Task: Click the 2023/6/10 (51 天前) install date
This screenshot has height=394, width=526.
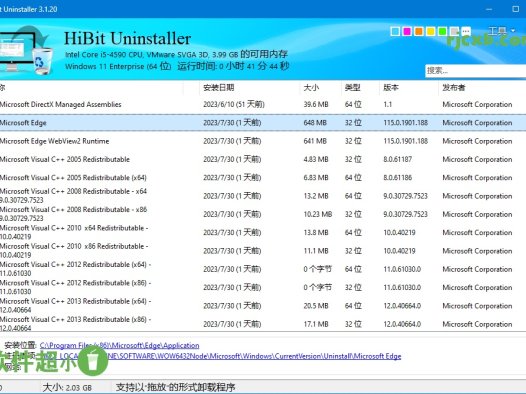Action: click(234, 104)
